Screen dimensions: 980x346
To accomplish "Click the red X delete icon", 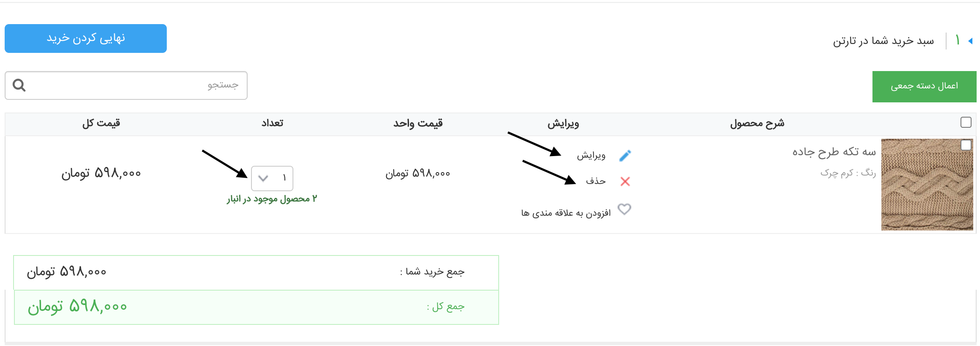I will point(625,181).
